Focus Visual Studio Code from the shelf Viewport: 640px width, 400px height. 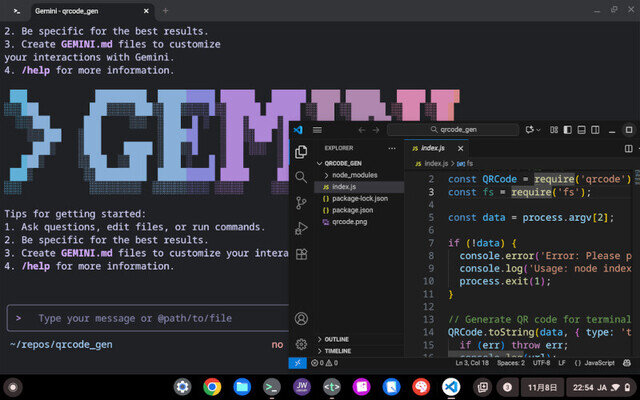[x=451, y=387]
